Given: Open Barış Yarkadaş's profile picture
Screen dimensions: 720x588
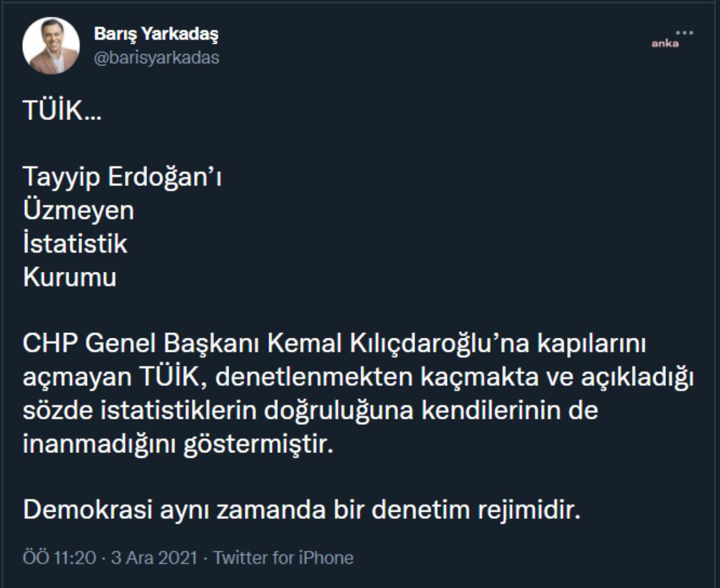Looking at the screenshot, I should [51, 46].
